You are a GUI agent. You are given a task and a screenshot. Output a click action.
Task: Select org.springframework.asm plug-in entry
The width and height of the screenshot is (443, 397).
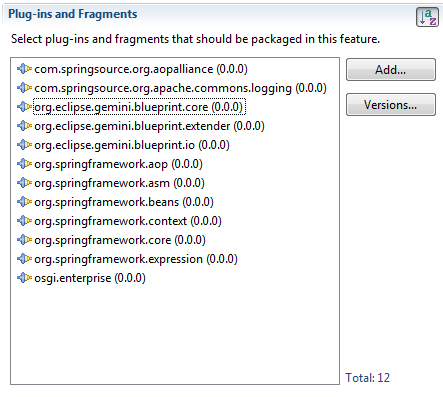[119, 183]
